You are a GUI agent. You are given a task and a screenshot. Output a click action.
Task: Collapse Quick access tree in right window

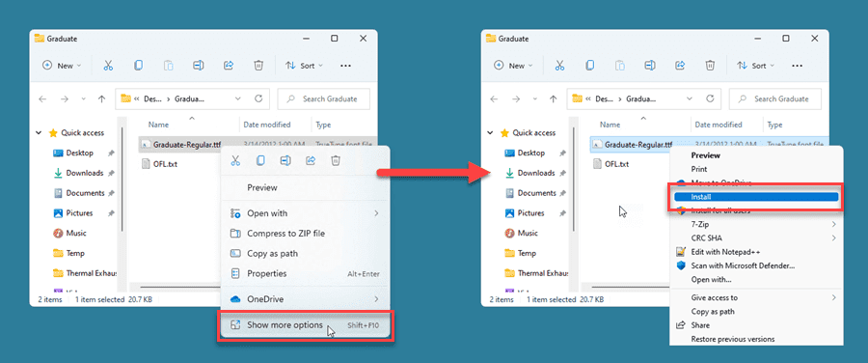tap(491, 133)
